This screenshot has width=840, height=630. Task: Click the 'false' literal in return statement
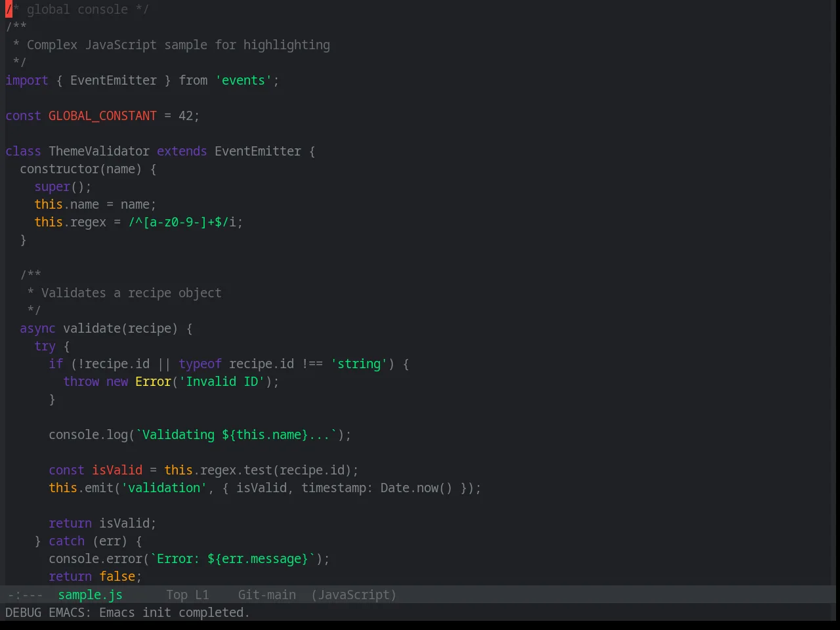tap(117, 576)
